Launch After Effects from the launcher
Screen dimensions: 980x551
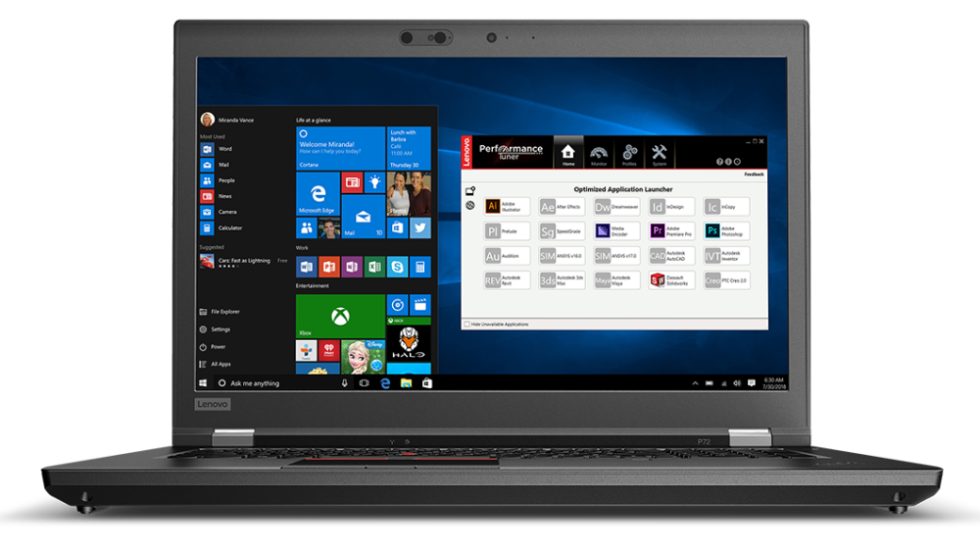pyautogui.click(x=562, y=207)
